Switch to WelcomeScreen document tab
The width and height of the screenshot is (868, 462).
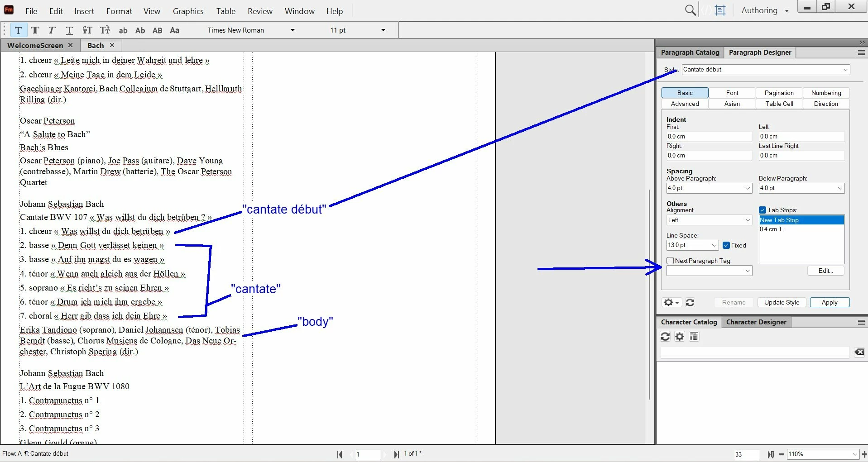[35, 45]
